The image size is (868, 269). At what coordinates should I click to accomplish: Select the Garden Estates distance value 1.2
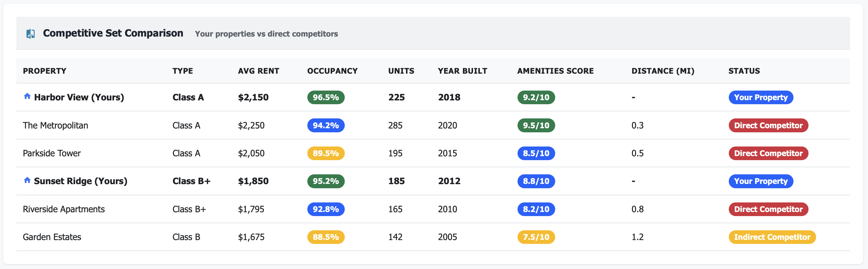coord(638,237)
